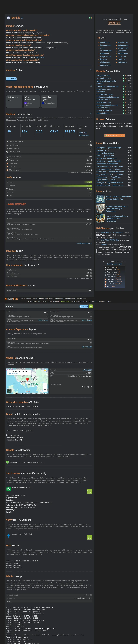The height and width of the screenshot is (644, 138).
Task: Click the green icon on the fvcomunica.com.br row
Action: (x=123, y=78)
